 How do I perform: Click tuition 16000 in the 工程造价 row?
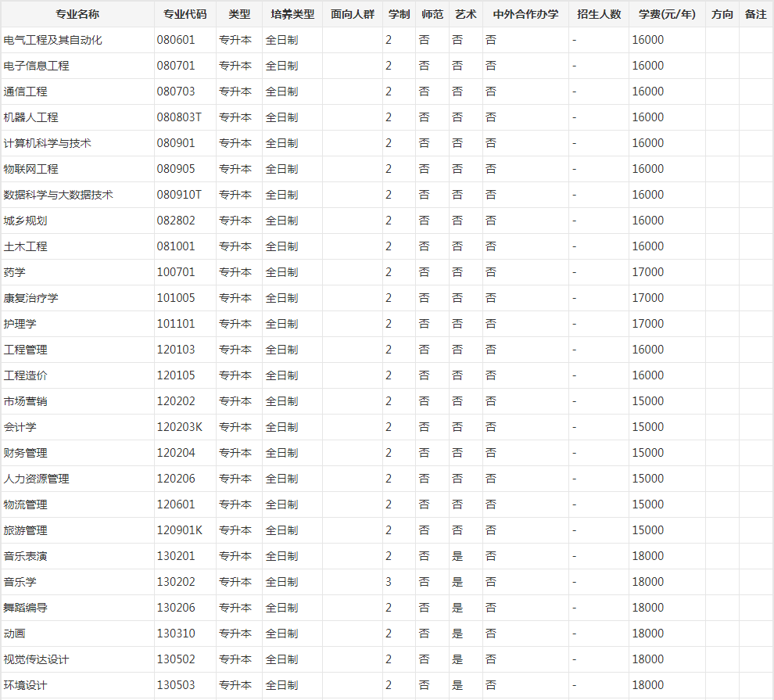click(648, 375)
